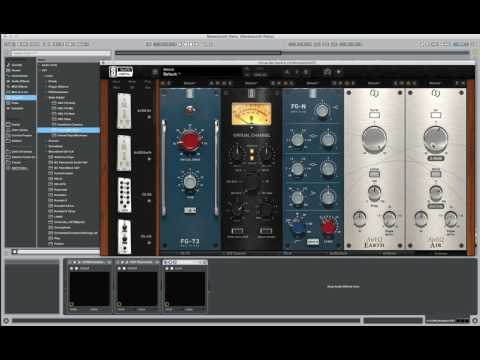
Task: Click the middle rectangular button on Air module
Action: tap(436, 173)
